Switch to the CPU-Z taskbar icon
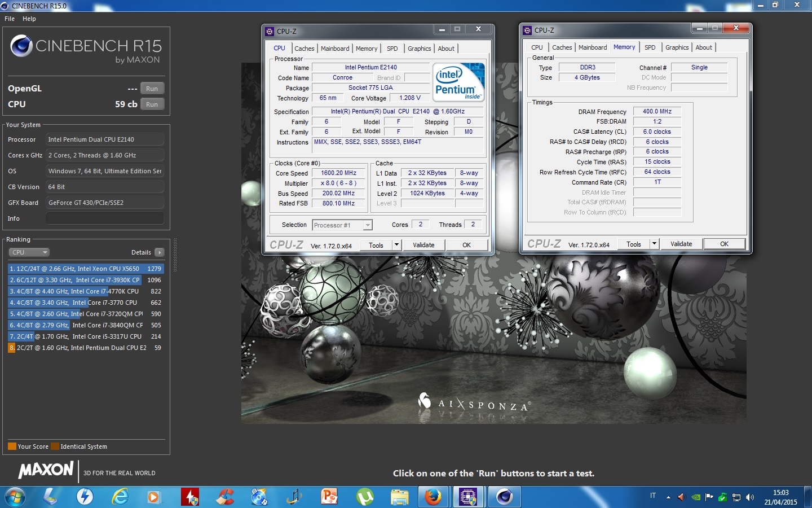 pyautogui.click(x=468, y=497)
